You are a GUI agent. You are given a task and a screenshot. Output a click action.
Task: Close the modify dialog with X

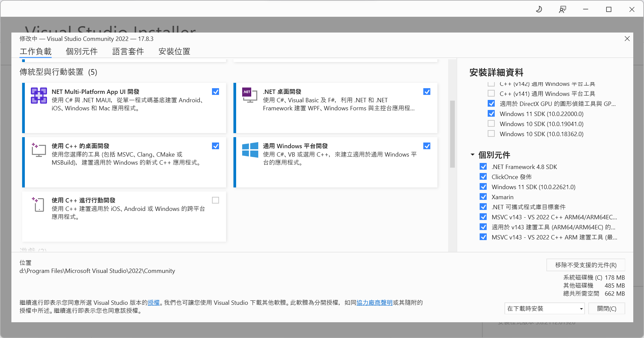coord(627,39)
